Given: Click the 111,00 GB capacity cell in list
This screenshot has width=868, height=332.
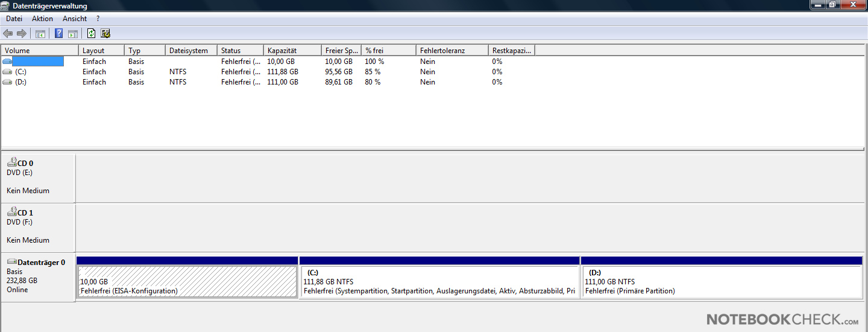Looking at the screenshot, I should pos(283,82).
